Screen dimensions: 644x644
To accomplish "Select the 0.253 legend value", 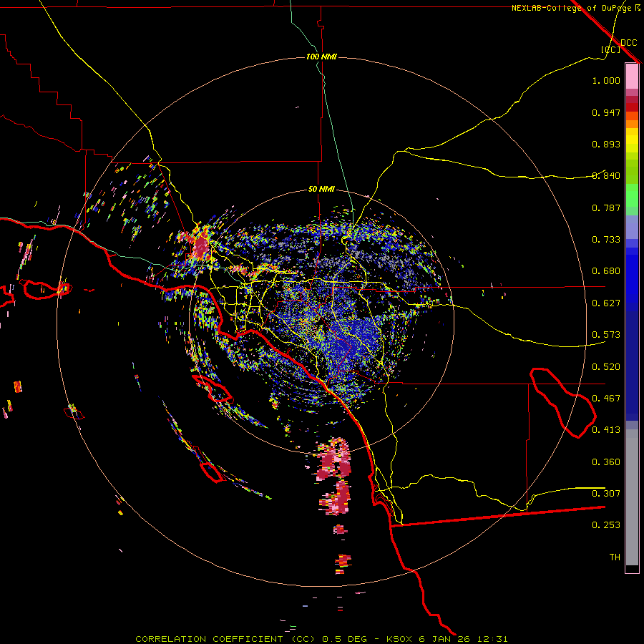I will coord(606,525).
